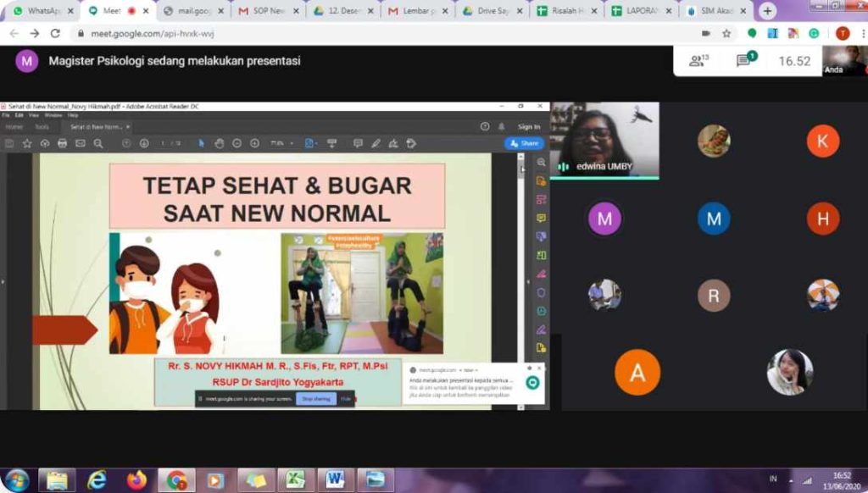Screen dimensions: 868x493
Task: Click the email envelope icon in Acrobat
Action: pos(81,144)
